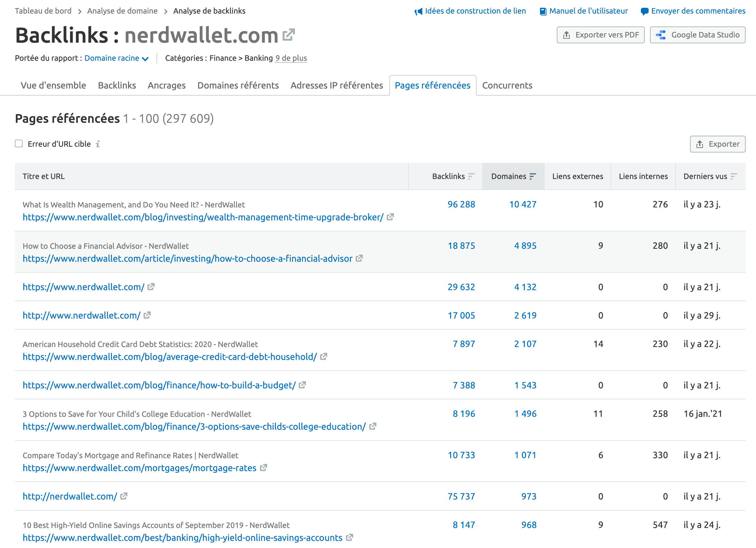Screen dimensions: 756x548
Task: Select the Pages référencées tab
Action: 433,85
